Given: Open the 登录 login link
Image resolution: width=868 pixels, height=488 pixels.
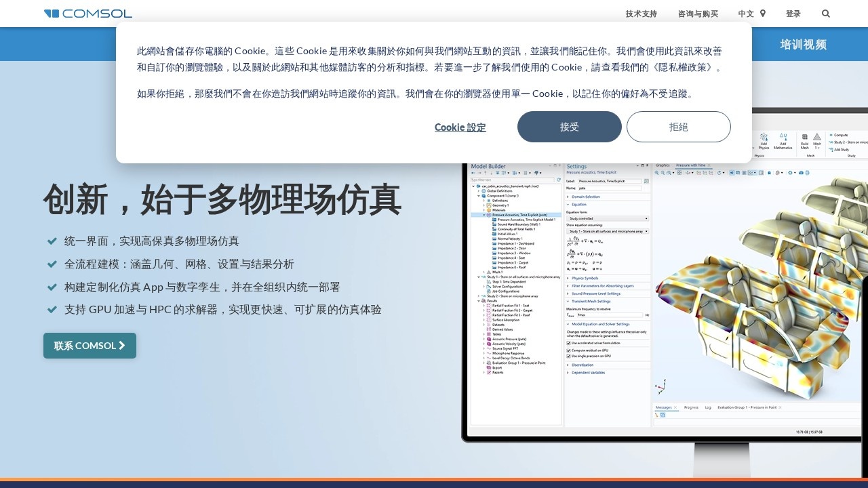Looking at the screenshot, I should coord(793,14).
